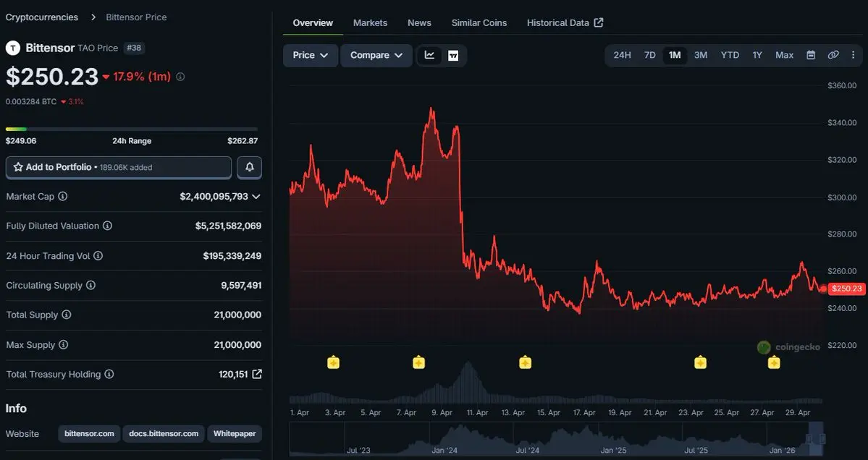Show 24 Hour Trading Vol info icon
Viewport: 868px width, 460px height.
coord(98,255)
